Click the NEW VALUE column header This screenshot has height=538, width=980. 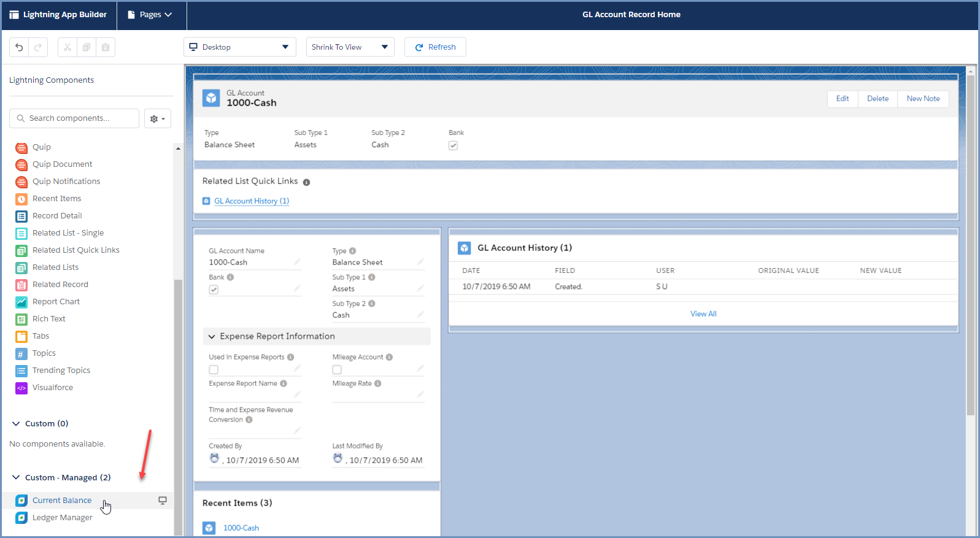point(881,271)
